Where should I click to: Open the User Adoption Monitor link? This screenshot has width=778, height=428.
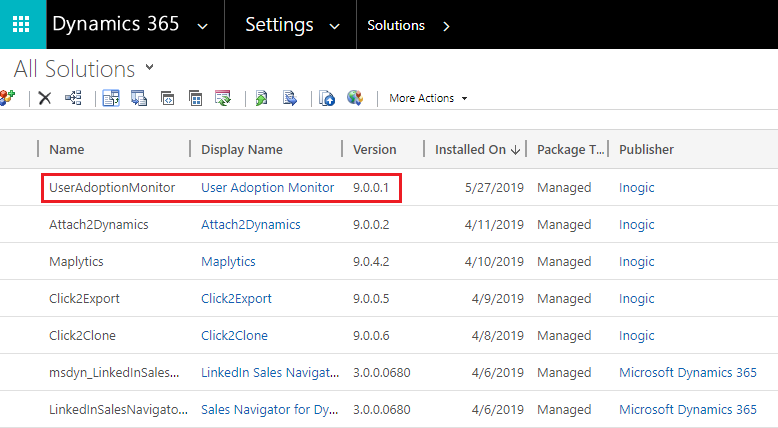point(267,187)
